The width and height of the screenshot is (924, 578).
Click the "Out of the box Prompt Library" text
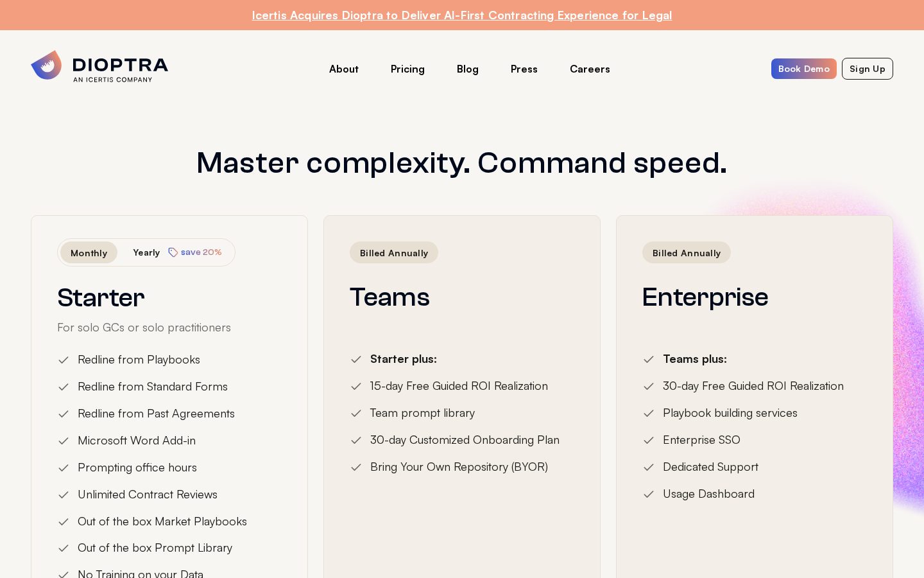click(155, 548)
